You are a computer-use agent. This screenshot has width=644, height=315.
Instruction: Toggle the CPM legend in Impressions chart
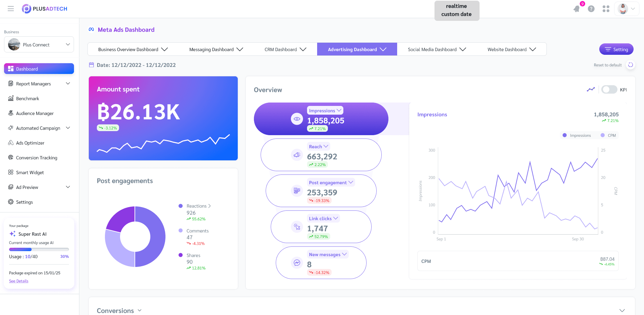[x=608, y=135]
